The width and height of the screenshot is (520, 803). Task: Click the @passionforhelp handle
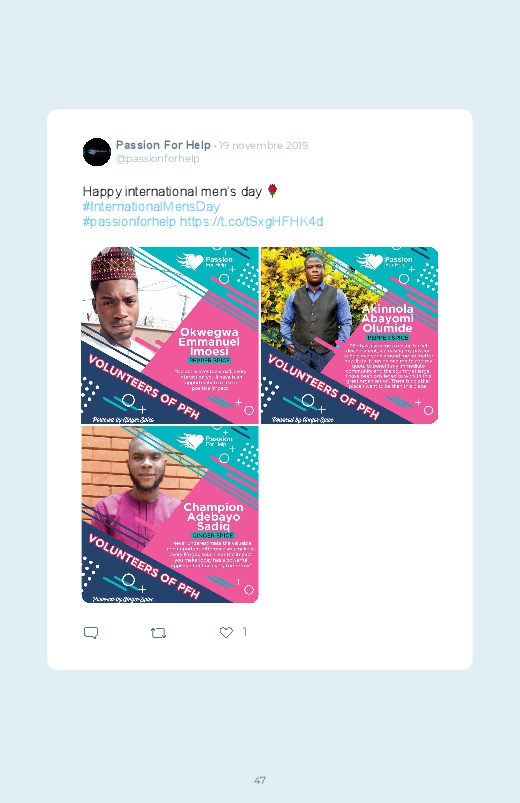pyautogui.click(x=158, y=159)
